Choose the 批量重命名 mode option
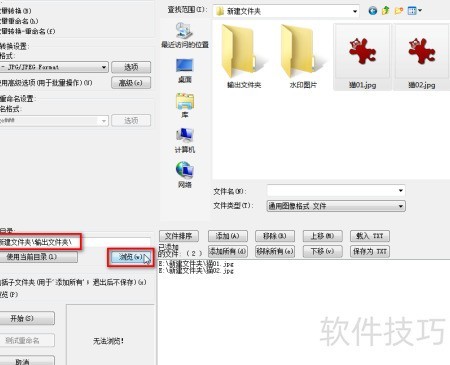This screenshot has width=450, height=365. pyautogui.click(x=19, y=21)
